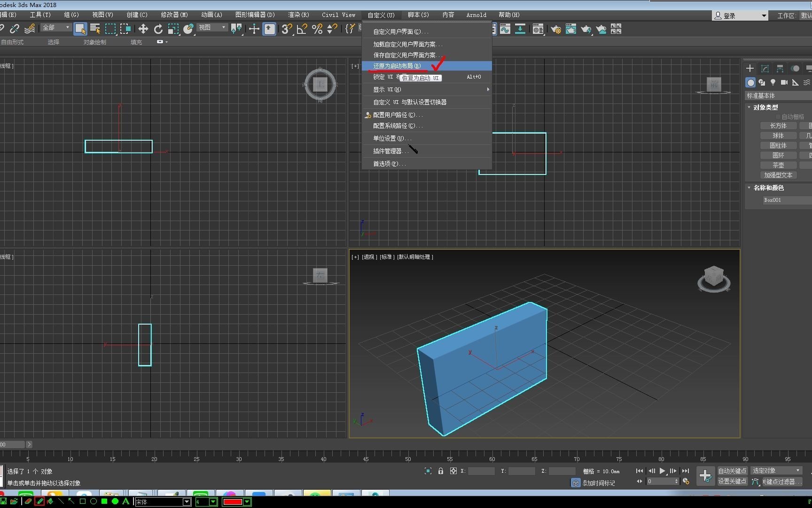Image resolution: width=812 pixels, height=508 pixels.
Task: Open Select by Name dialog icon
Action: point(94,29)
